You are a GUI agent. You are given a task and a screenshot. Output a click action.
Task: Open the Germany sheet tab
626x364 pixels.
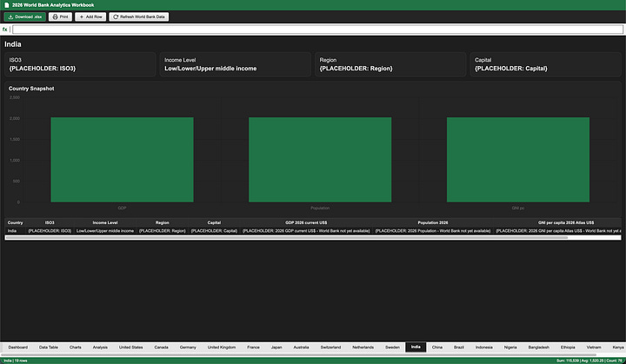pyautogui.click(x=188, y=347)
